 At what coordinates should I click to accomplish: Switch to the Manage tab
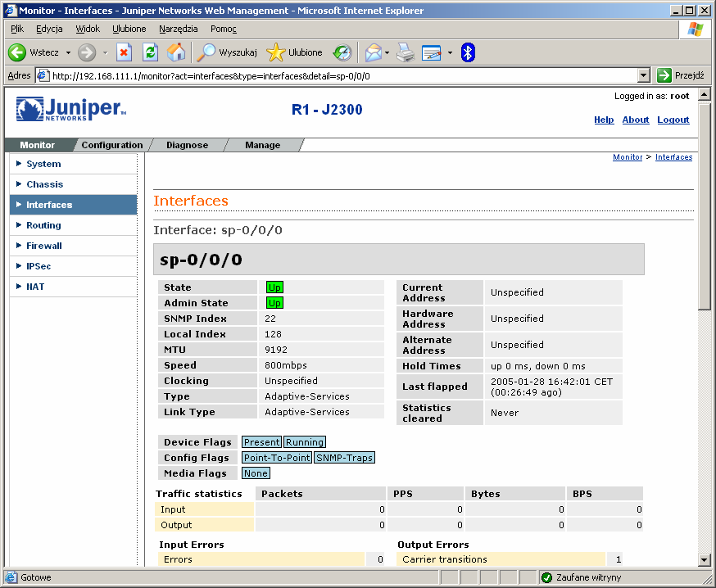tap(263, 145)
